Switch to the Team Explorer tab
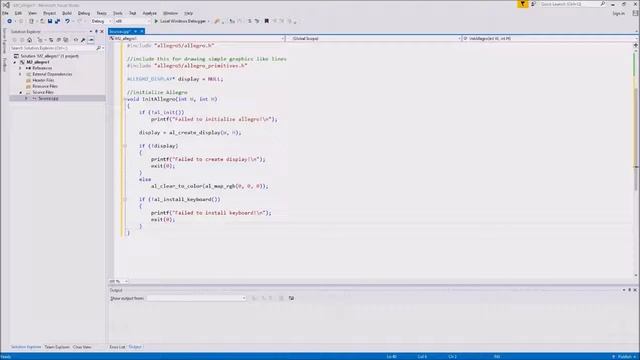The width and height of the screenshot is (640, 360). [x=57, y=347]
